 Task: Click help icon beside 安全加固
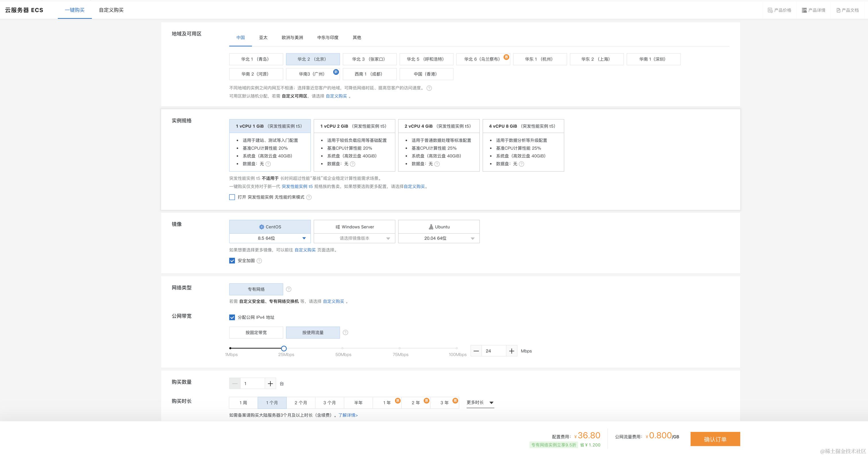pos(259,261)
